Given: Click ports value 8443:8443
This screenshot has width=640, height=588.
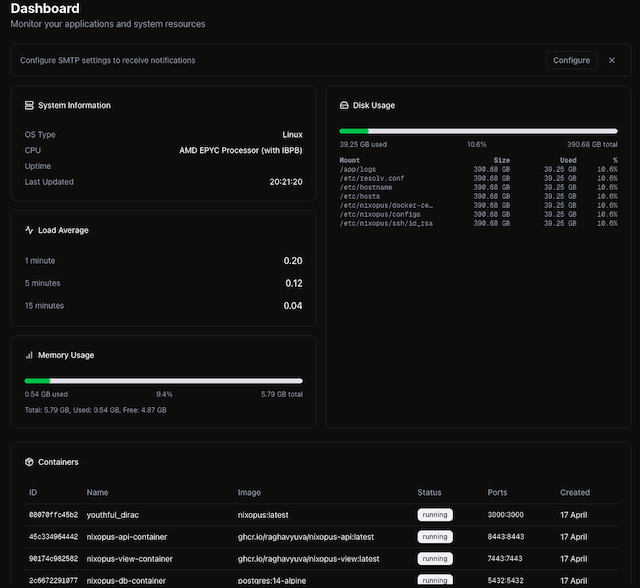Looking at the screenshot, I should click(x=505, y=537).
